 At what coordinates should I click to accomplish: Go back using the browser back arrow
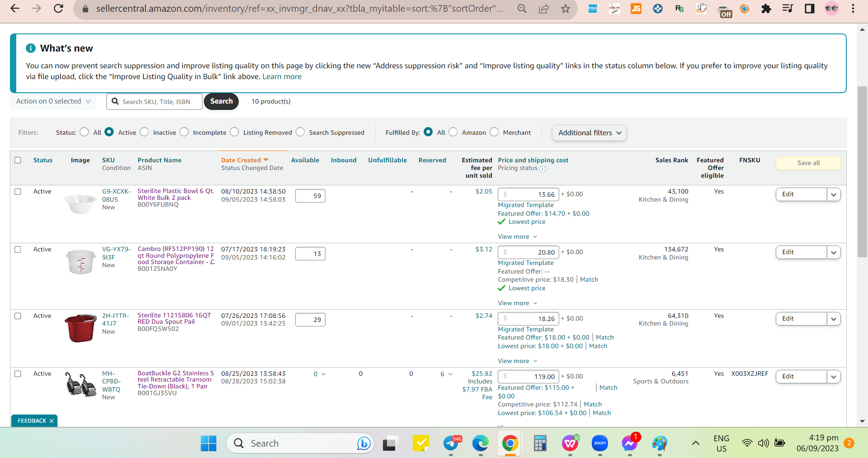coord(15,9)
